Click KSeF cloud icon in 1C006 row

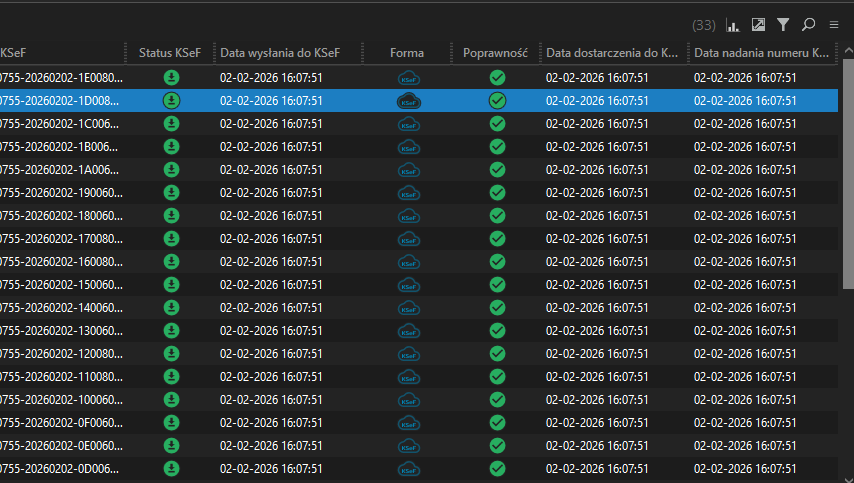point(407,123)
